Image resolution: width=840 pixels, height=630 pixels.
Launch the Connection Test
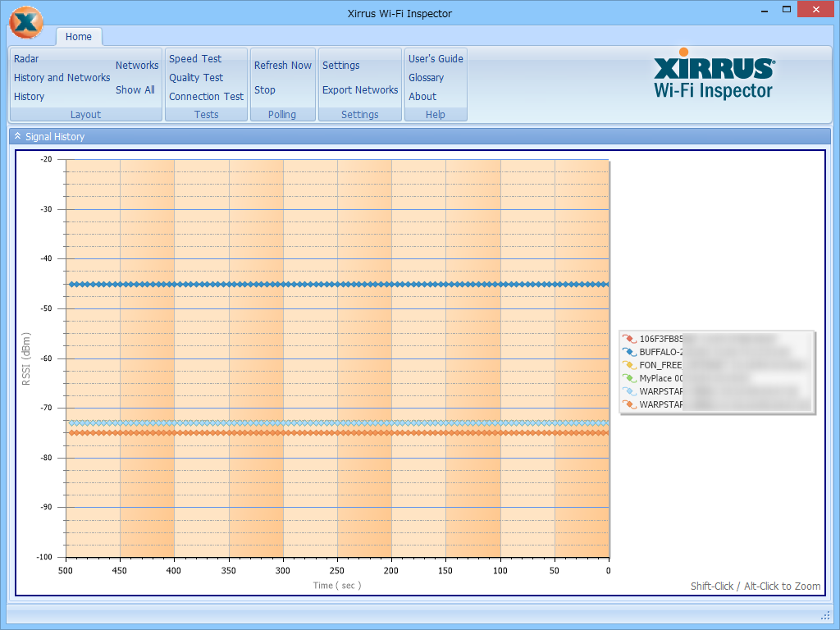tap(206, 97)
